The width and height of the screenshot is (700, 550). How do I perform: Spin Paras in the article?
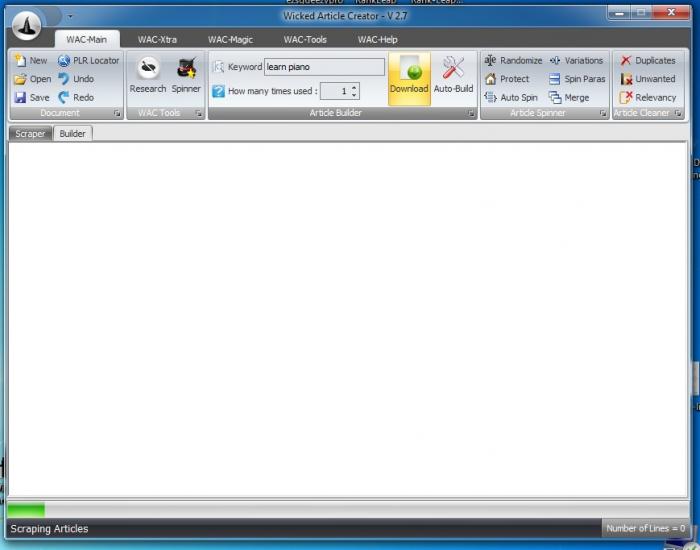tap(577, 79)
